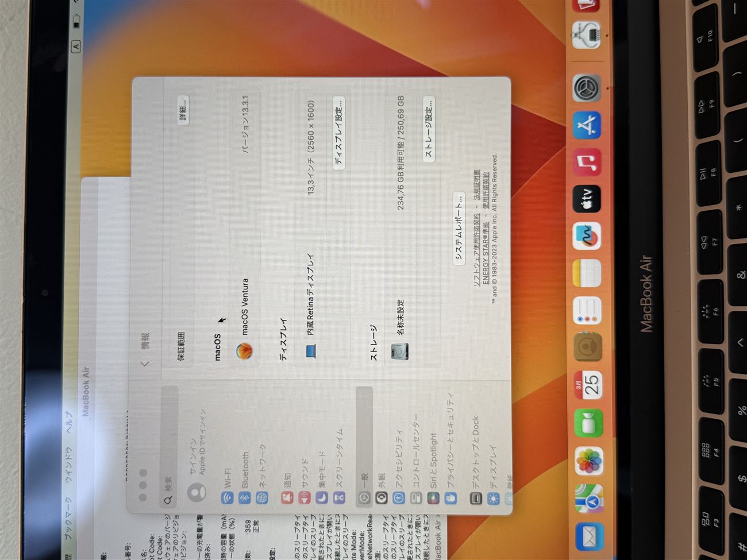Open プライバシーとセキュリティ in the sidebar

pyautogui.click(x=450, y=449)
